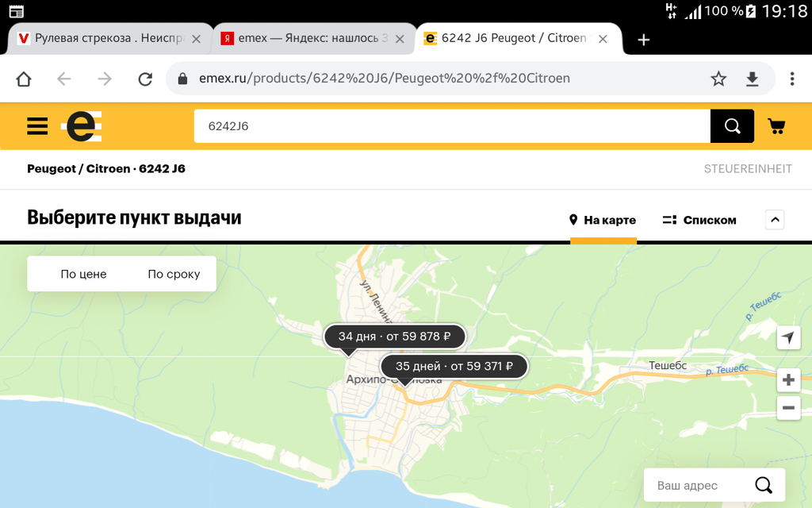Open a new browser tab
The height and width of the screenshot is (508, 812).
(x=644, y=40)
